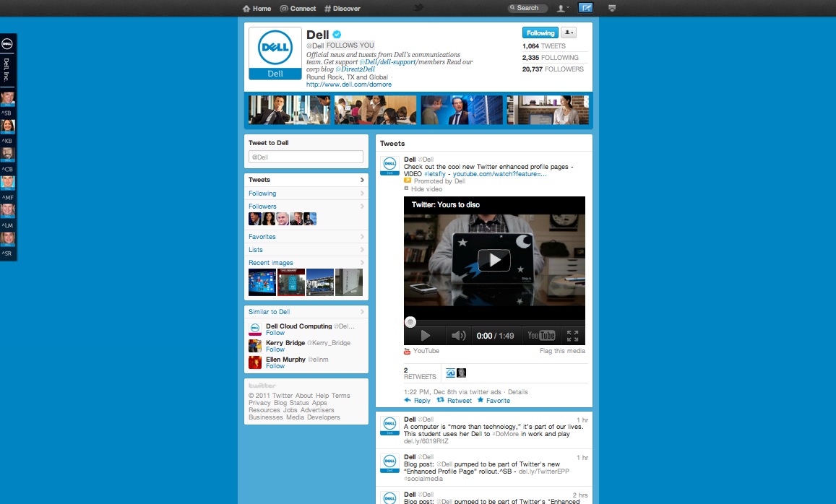Viewport: 836px width, 504px height.
Task: Click the compose new tweet icon
Action: tap(585, 8)
